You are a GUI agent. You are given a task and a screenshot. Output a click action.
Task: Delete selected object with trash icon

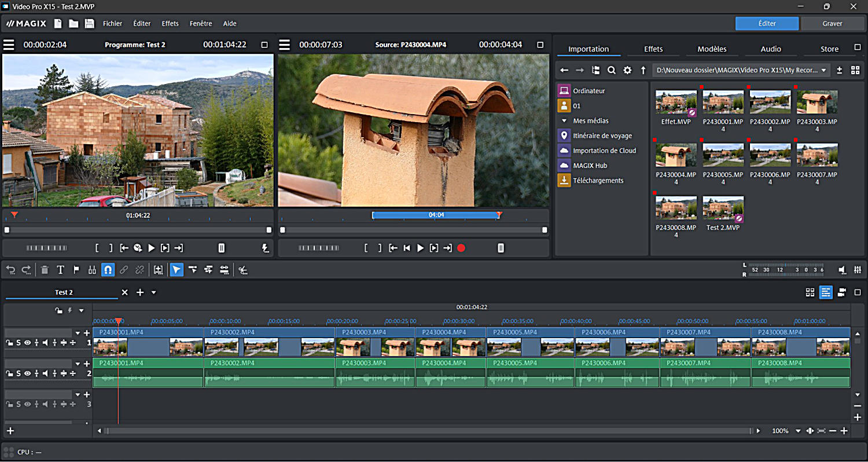45,270
